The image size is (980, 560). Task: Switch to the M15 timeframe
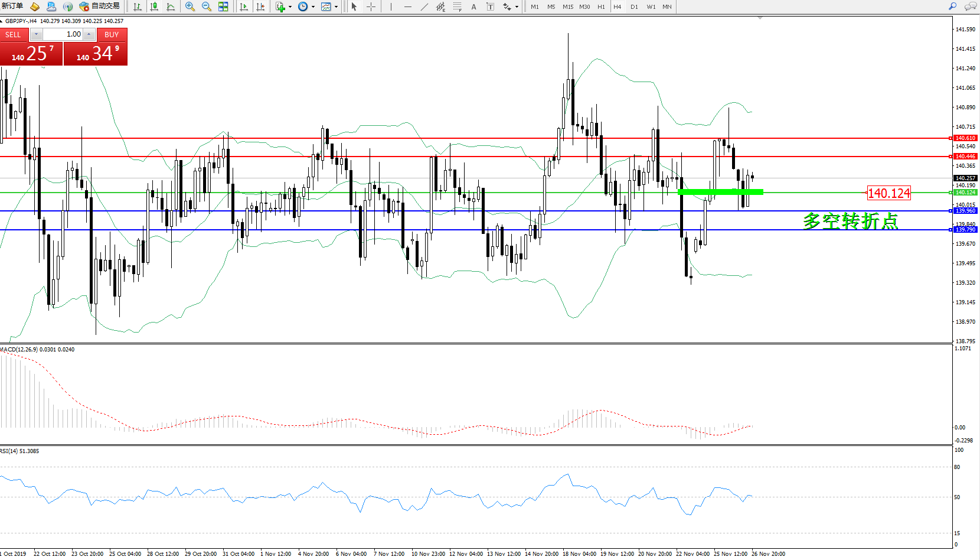pos(567,6)
